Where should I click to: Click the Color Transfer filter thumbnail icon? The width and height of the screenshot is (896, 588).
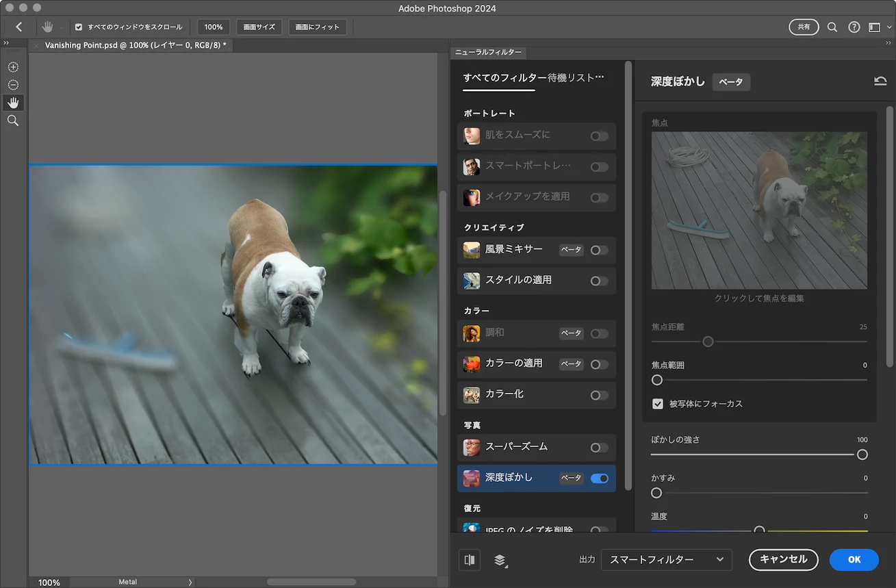[472, 364]
